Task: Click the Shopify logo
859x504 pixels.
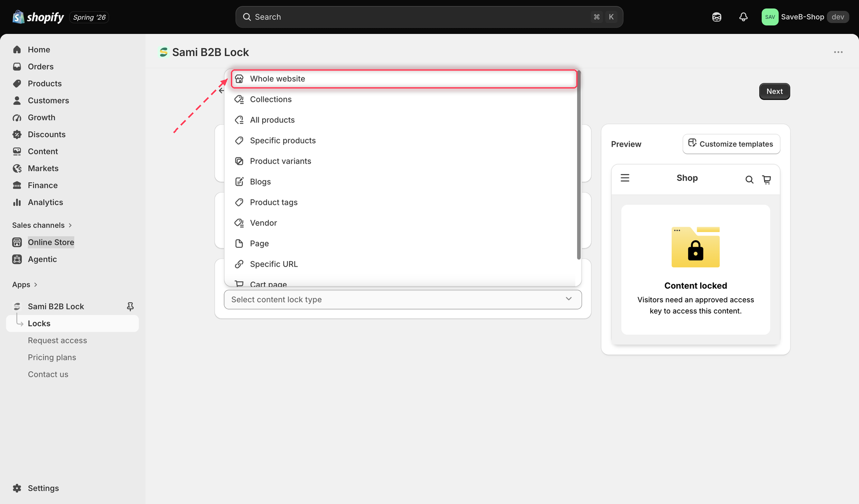Action: (38, 17)
